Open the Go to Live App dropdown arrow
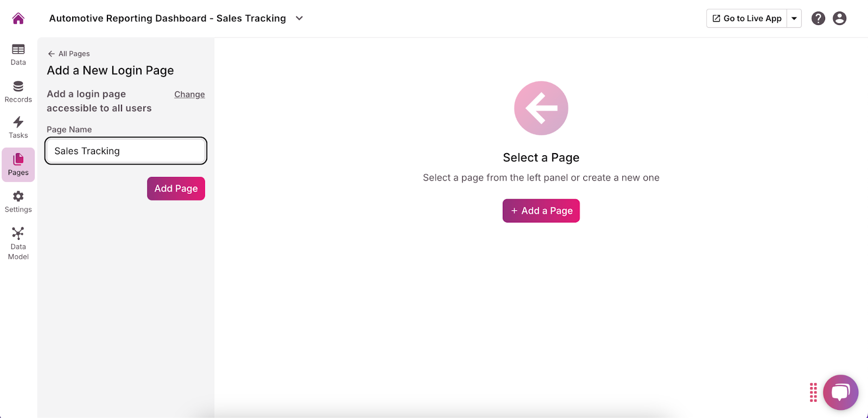 pyautogui.click(x=794, y=18)
